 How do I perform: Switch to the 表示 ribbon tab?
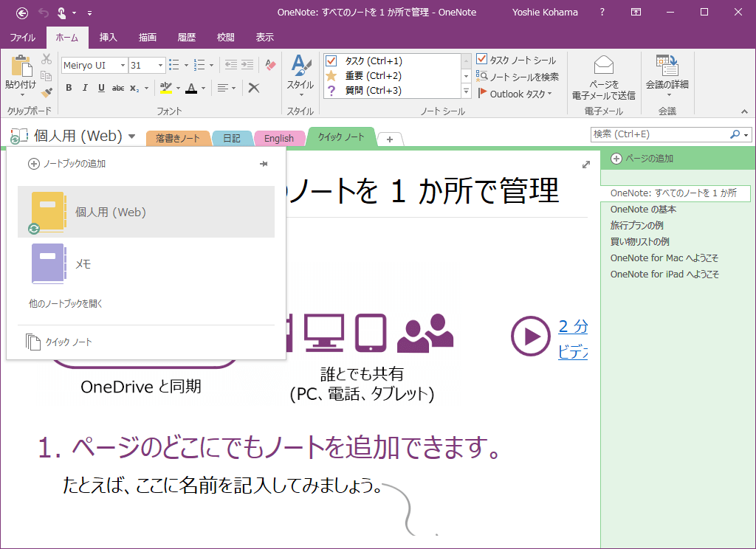point(265,38)
